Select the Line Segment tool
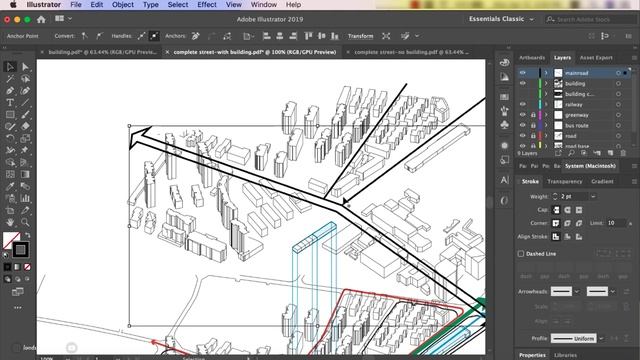Screen dimensions: 640x360 (25, 102)
